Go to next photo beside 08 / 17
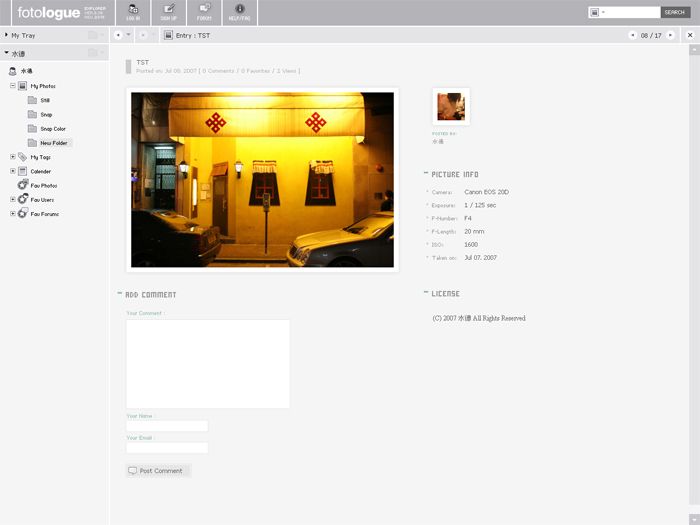This screenshot has width=700, height=525. pyautogui.click(x=670, y=35)
